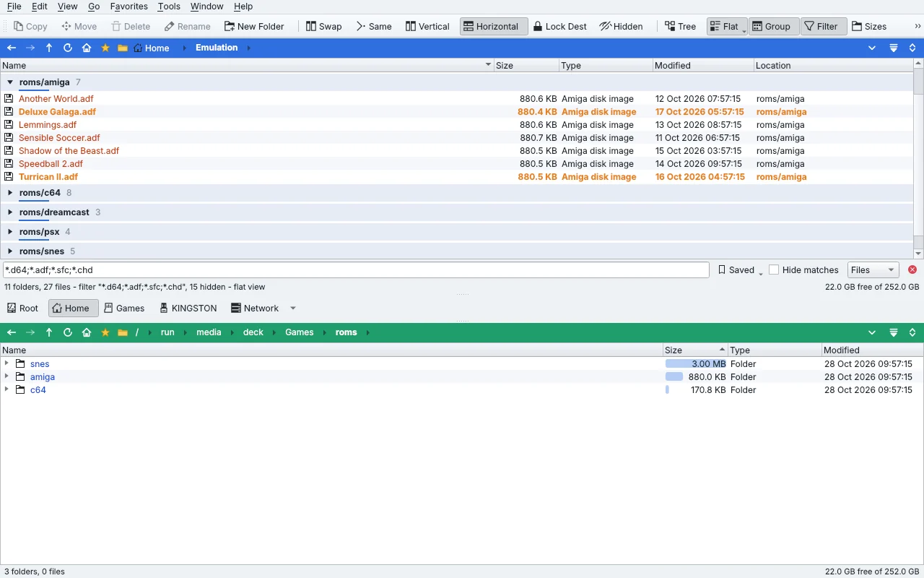Open the Saved filters dropdown

(740, 269)
